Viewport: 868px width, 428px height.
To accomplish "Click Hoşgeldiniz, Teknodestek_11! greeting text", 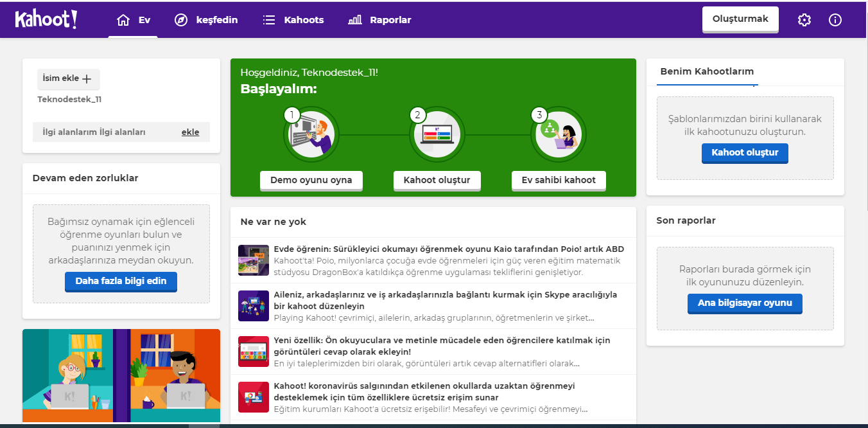I will click(309, 73).
